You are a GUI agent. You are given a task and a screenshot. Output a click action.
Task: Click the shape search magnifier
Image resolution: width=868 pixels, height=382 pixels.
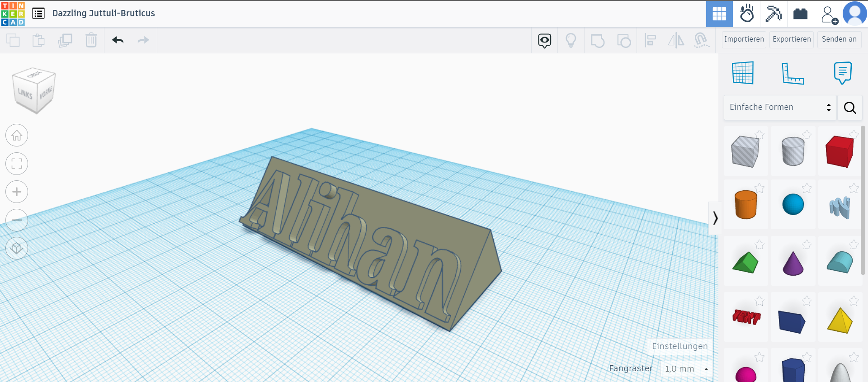(x=850, y=108)
